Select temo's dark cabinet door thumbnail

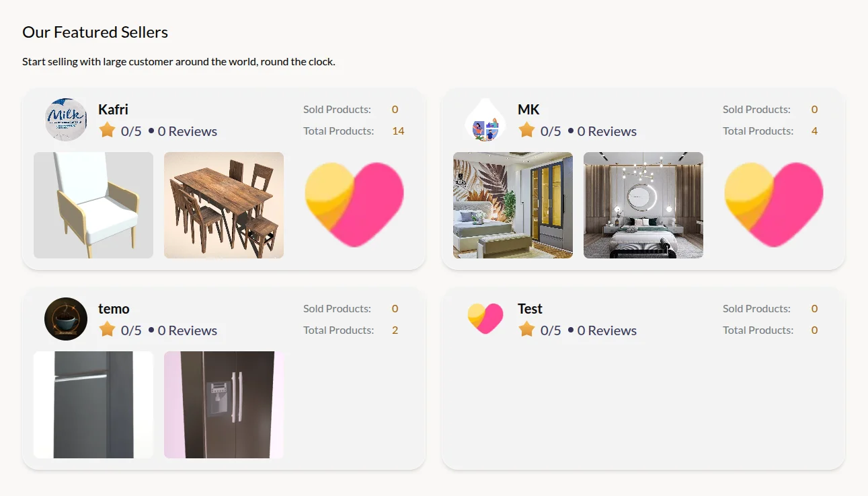coord(93,404)
